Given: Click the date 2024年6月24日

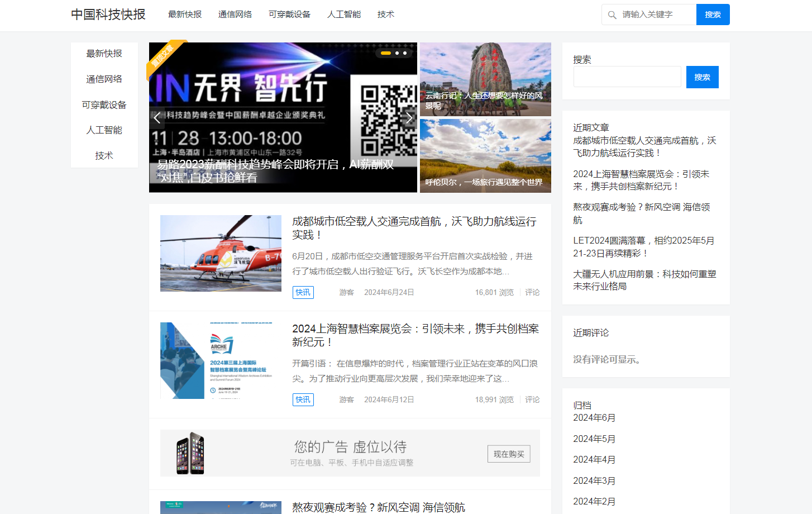Looking at the screenshot, I should click(x=389, y=292).
